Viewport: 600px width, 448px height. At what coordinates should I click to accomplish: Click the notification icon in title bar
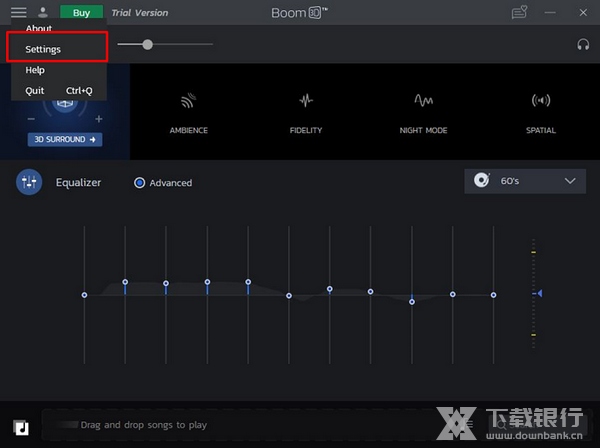coord(518,13)
